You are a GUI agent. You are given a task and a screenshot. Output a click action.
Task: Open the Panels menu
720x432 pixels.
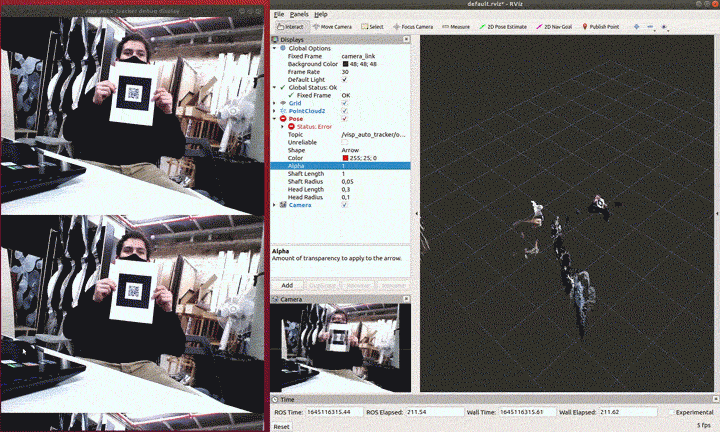298,15
